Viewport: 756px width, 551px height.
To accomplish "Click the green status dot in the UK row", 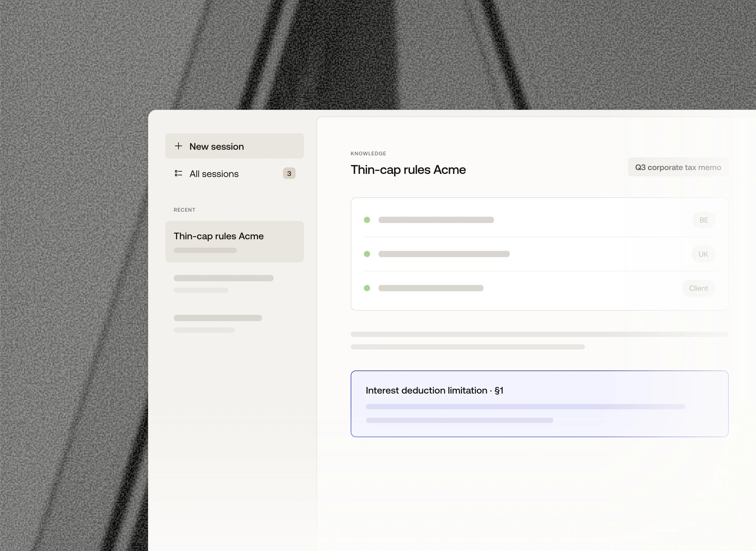I will [x=367, y=254].
